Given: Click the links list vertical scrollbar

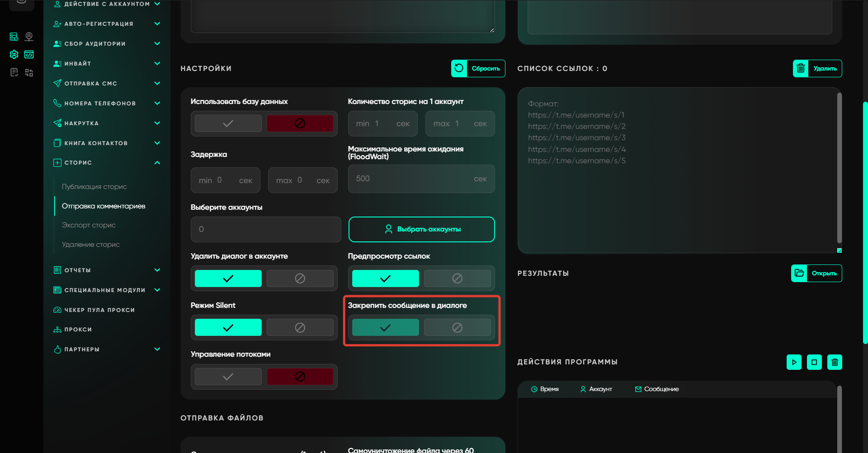Looking at the screenshot, I should [839, 167].
